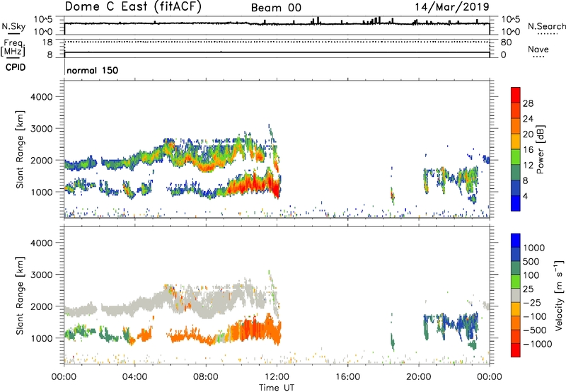Click the '80' Nave axis tick
The height and width of the screenshot is (392, 566).
pyautogui.click(x=506, y=42)
